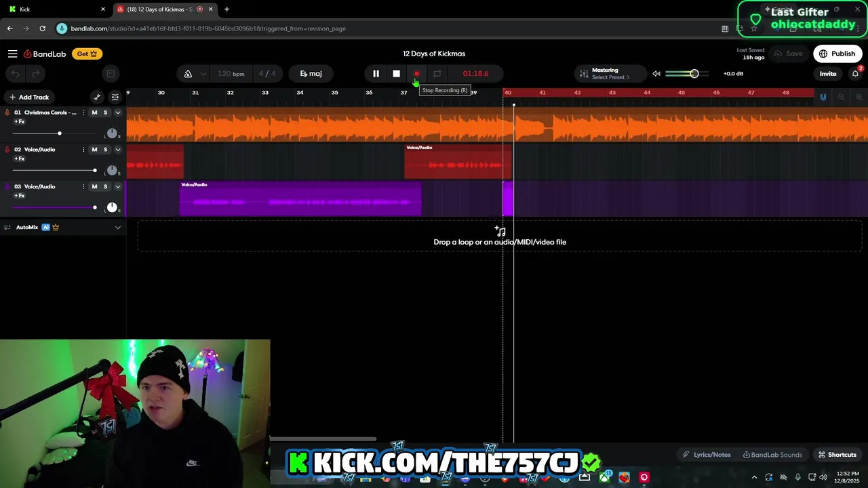Screen dimensions: 868x488
Task: Open the 4/4 time signature selector
Action: tap(267, 74)
